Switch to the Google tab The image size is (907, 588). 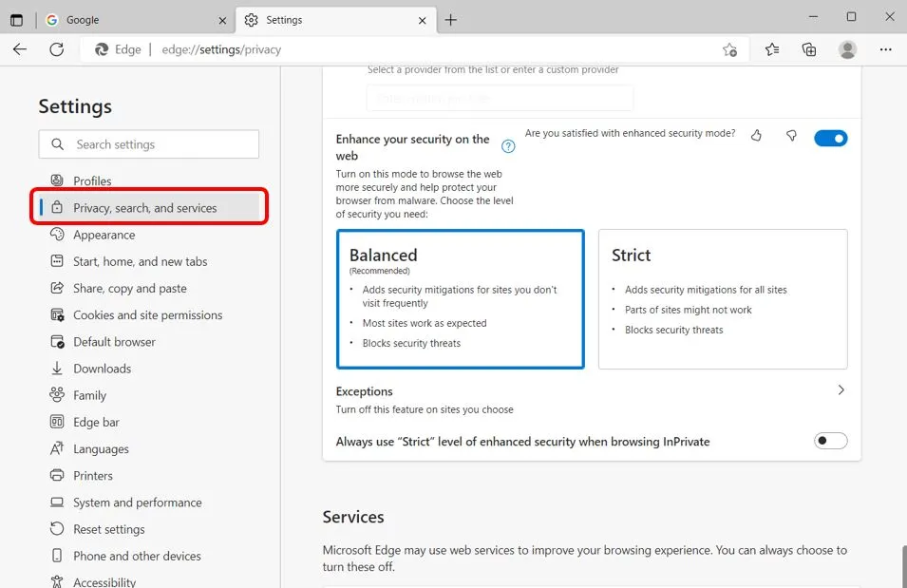pos(137,20)
